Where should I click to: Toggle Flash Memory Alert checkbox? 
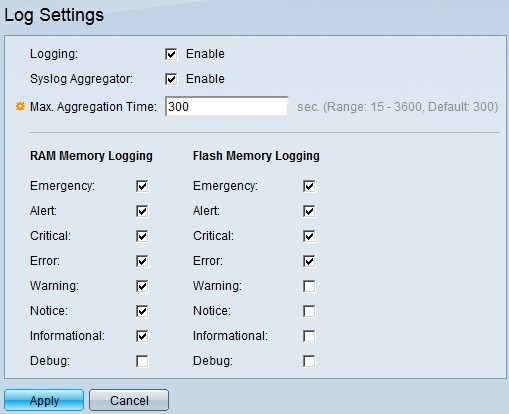309,211
